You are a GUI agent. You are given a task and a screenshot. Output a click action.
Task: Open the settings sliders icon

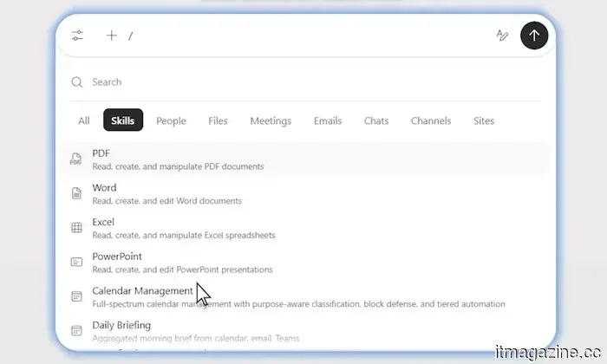(77, 36)
